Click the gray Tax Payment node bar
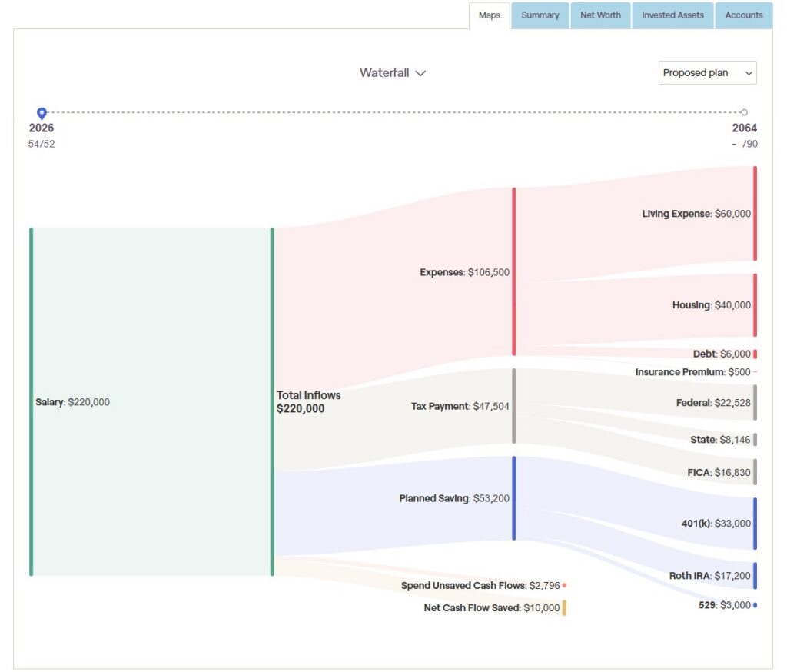 (x=514, y=406)
